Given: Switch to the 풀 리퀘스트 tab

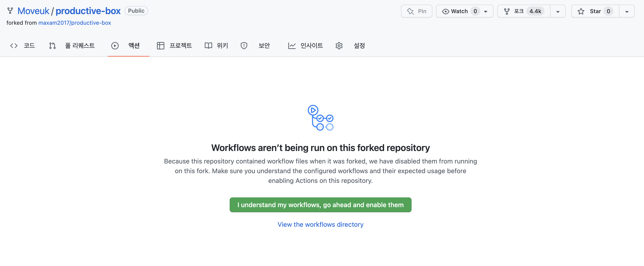Looking at the screenshot, I should (79, 45).
